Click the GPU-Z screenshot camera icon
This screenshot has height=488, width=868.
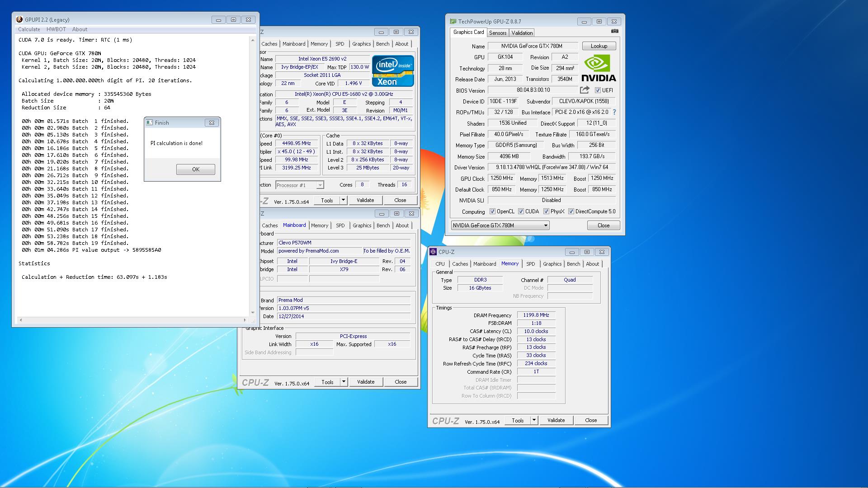pos(614,31)
